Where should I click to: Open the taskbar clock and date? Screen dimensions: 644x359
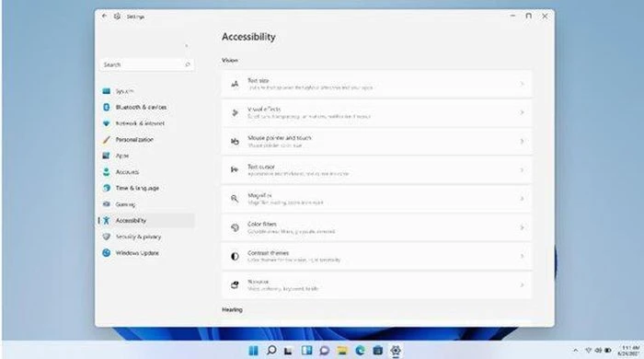pyautogui.click(x=629, y=351)
